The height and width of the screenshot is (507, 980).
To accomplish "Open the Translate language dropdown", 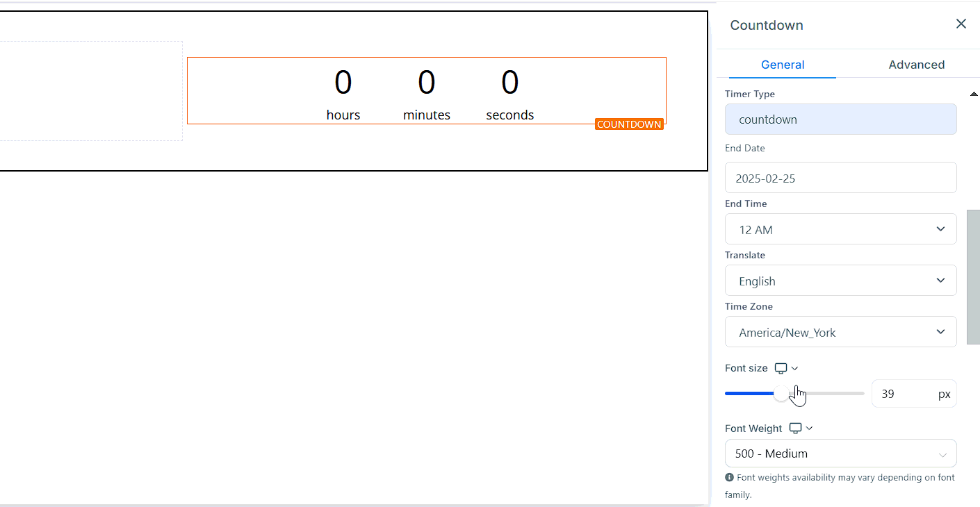I will pyautogui.click(x=840, y=281).
